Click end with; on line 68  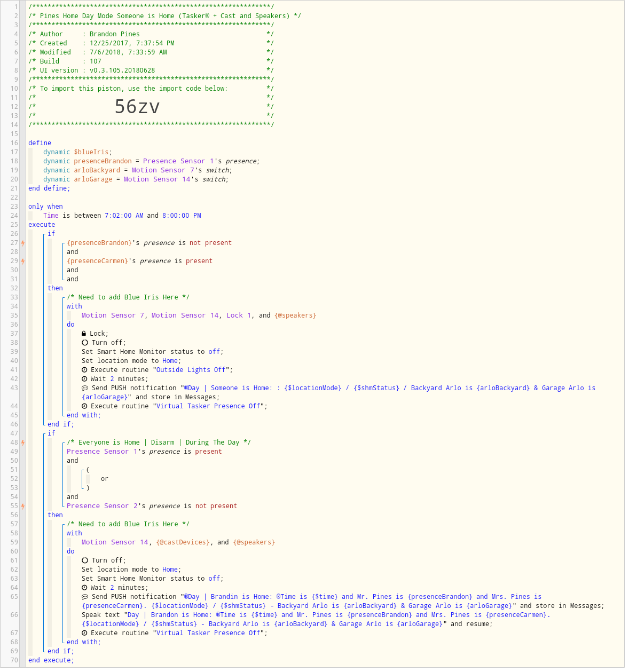84,642
